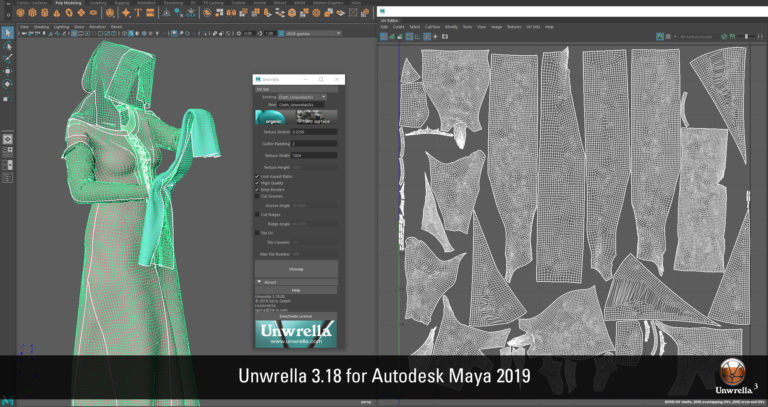Click the polygon sphere shelf icon

coord(20,13)
